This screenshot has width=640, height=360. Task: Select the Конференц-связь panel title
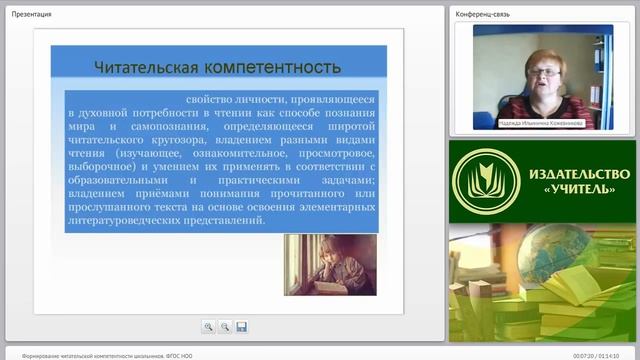pos(482,14)
